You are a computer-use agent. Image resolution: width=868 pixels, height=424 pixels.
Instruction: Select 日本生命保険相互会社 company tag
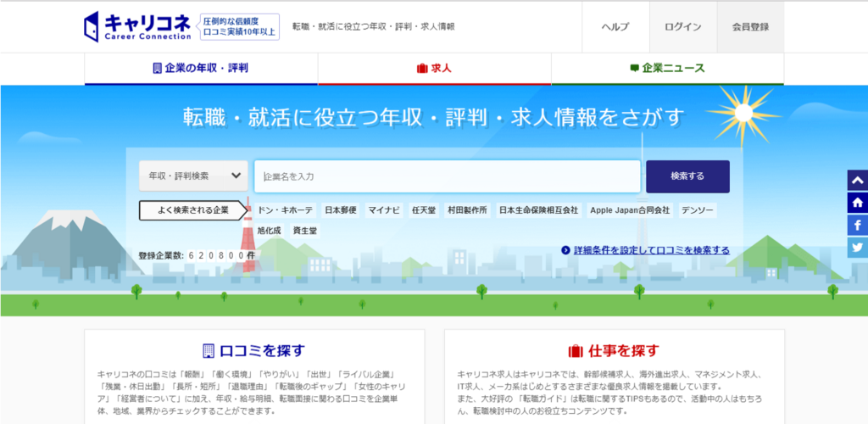tap(538, 210)
